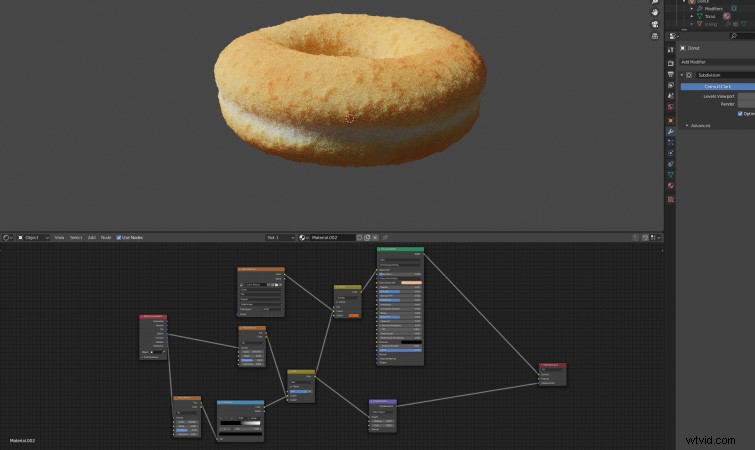This screenshot has width=755, height=450.
Task: Toggle the Optimal Display checkbox
Action: [x=740, y=114]
